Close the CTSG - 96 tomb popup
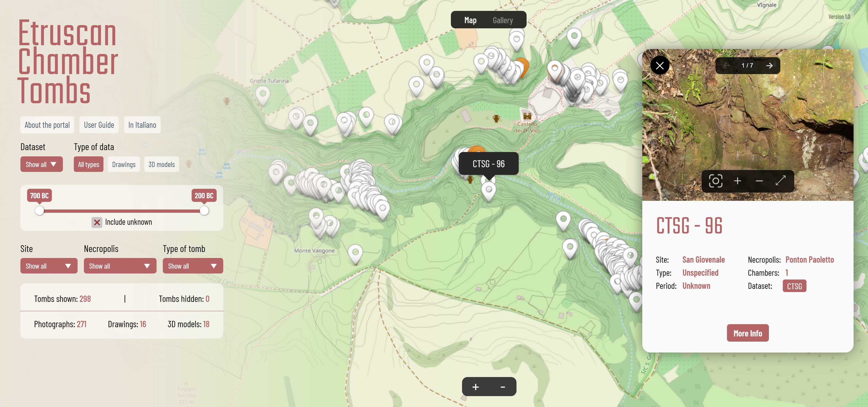 coord(659,65)
